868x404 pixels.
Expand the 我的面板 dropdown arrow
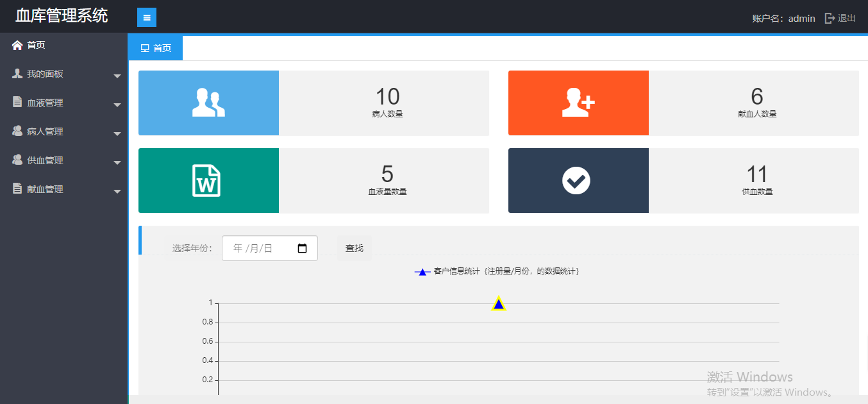tap(117, 76)
